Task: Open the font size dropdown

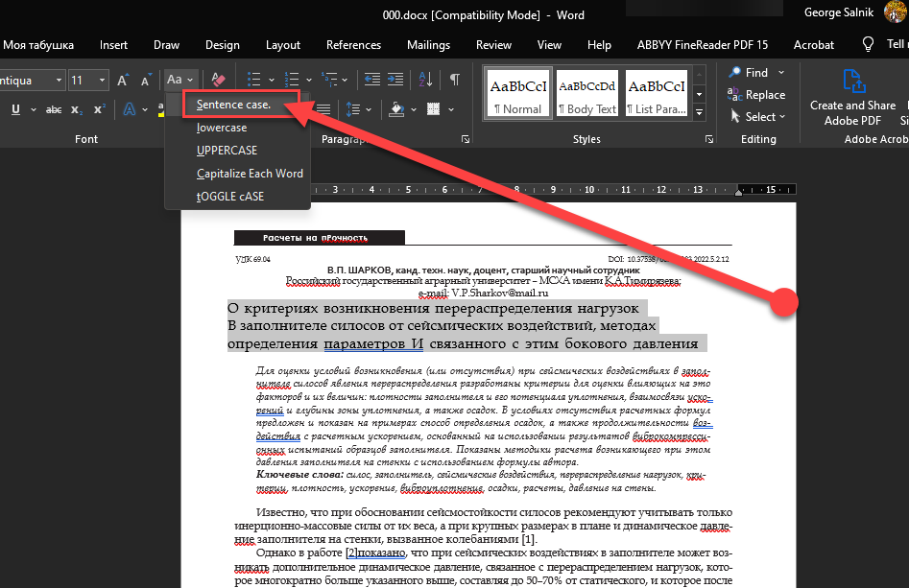Action: click(103, 80)
